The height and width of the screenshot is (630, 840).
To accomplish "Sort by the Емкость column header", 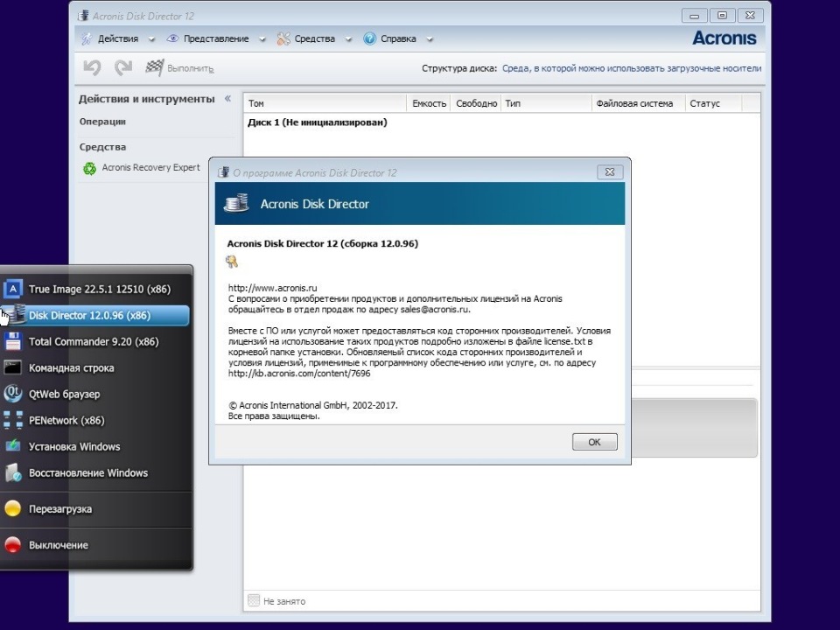I will point(429,103).
